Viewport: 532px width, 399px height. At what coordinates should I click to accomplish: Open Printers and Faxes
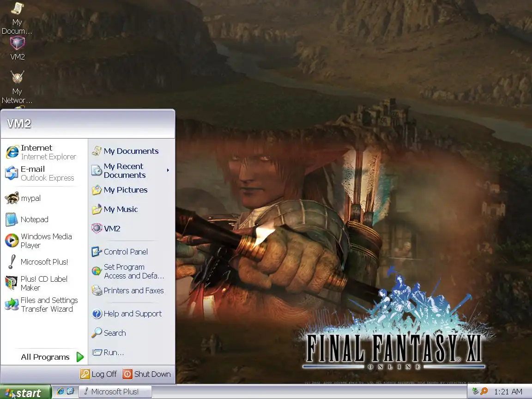tap(131, 291)
